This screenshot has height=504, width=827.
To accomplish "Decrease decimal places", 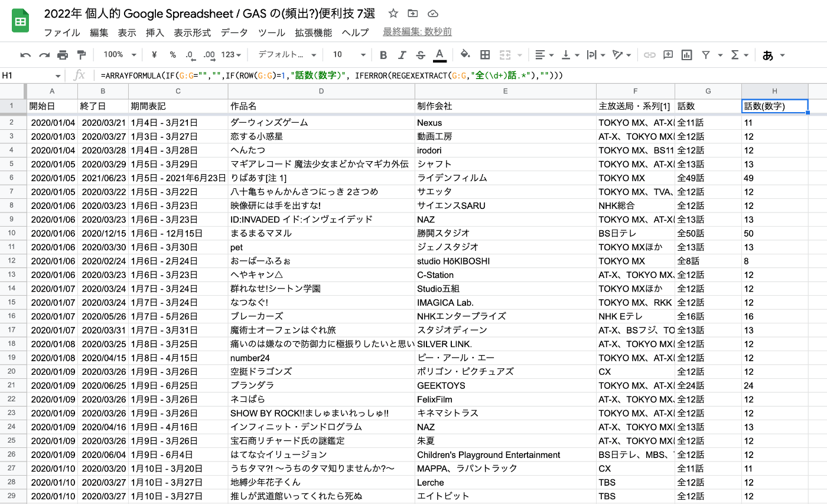I will click(x=190, y=55).
